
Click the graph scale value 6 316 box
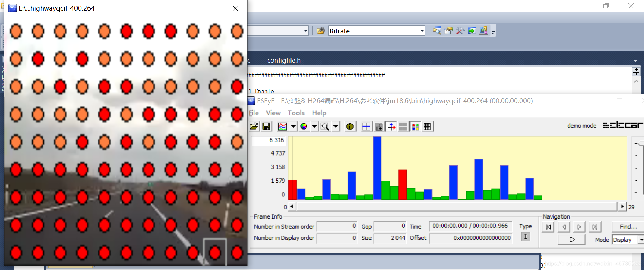(x=268, y=140)
